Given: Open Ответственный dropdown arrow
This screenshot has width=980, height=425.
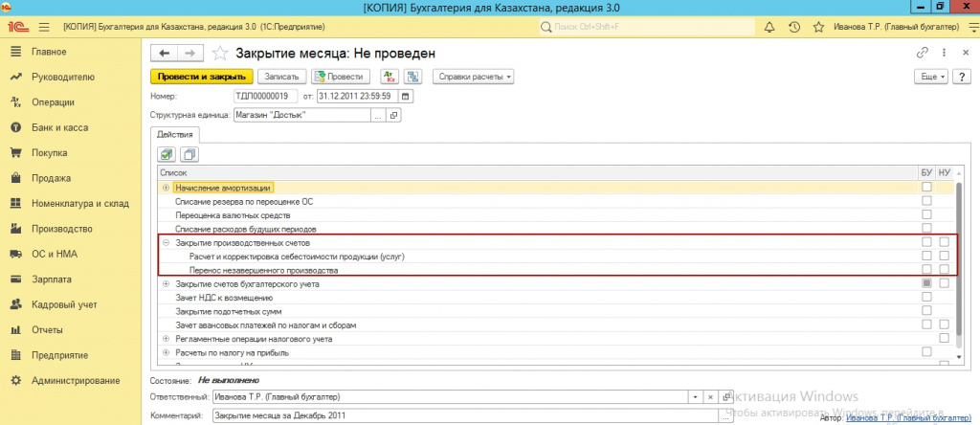Looking at the screenshot, I should point(696,397).
